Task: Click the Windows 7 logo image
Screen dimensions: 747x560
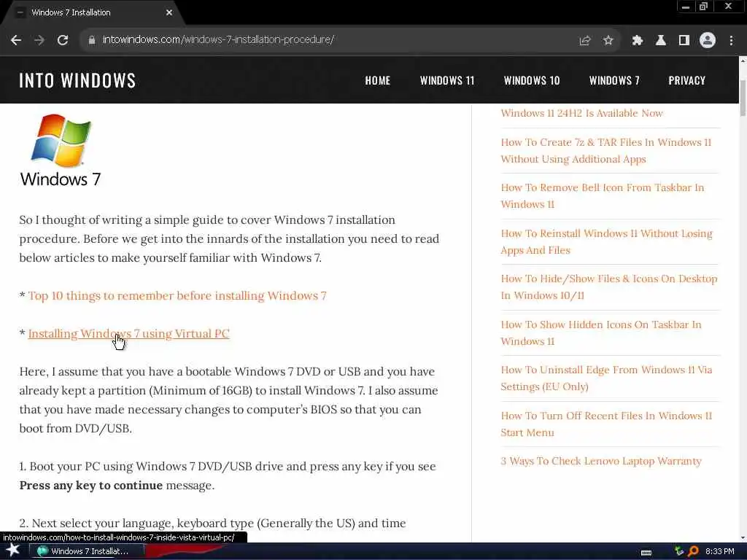Action: [x=61, y=150]
